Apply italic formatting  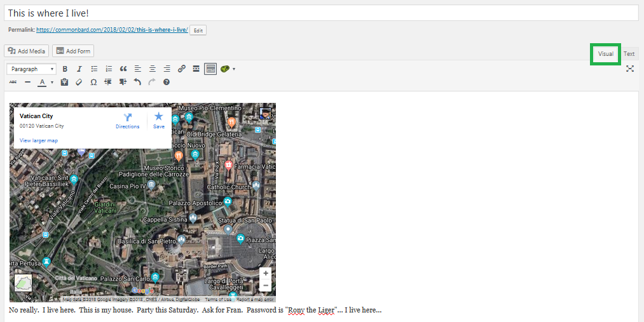79,69
